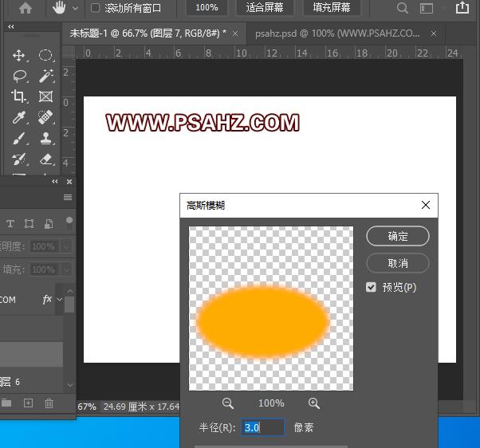
Task: Click the new group folder icon
Action: point(6,403)
